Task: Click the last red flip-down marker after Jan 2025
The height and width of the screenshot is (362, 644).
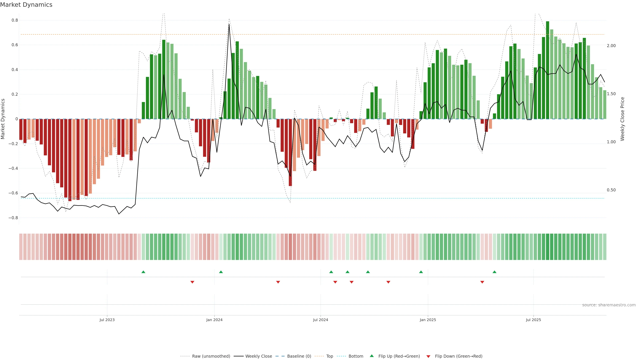Action: 482,282
